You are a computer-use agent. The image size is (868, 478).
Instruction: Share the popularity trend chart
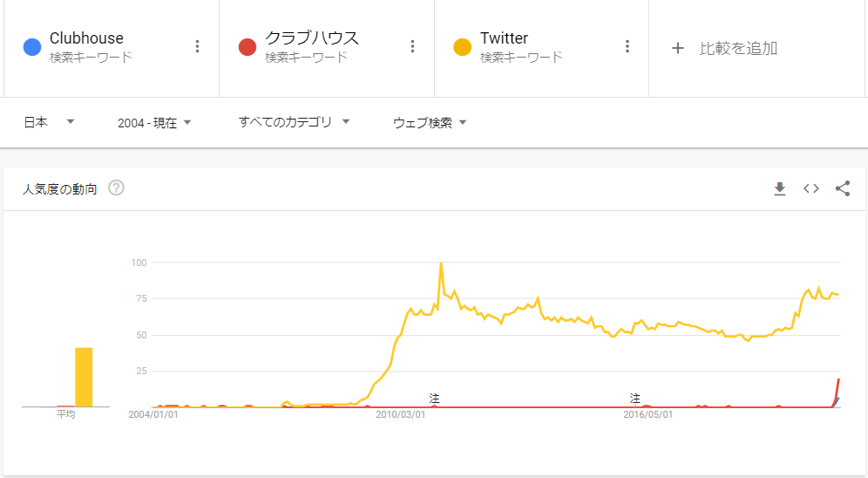click(x=843, y=189)
